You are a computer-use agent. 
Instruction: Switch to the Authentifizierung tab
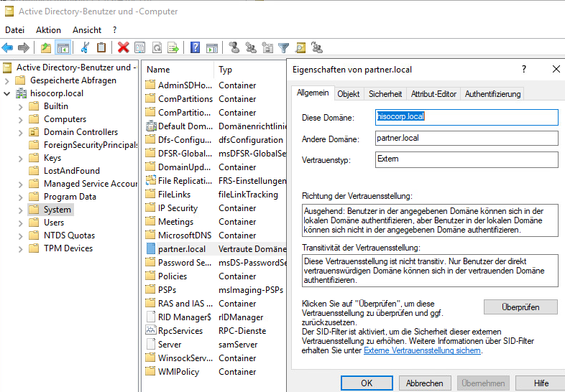pyautogui.click(x=492, y=94)
